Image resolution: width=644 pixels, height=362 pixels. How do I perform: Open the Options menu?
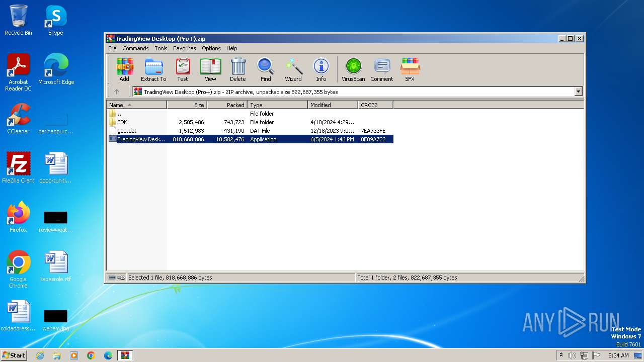[x=211, y=48]
